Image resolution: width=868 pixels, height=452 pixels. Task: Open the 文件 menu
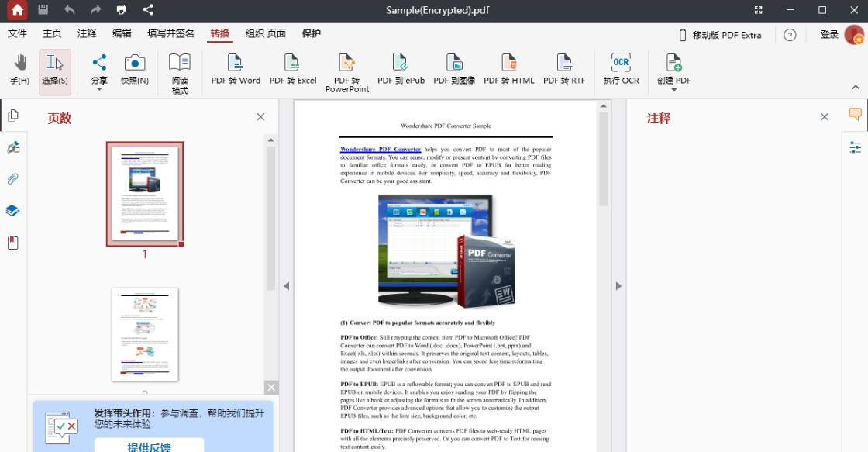pos(17,34)
